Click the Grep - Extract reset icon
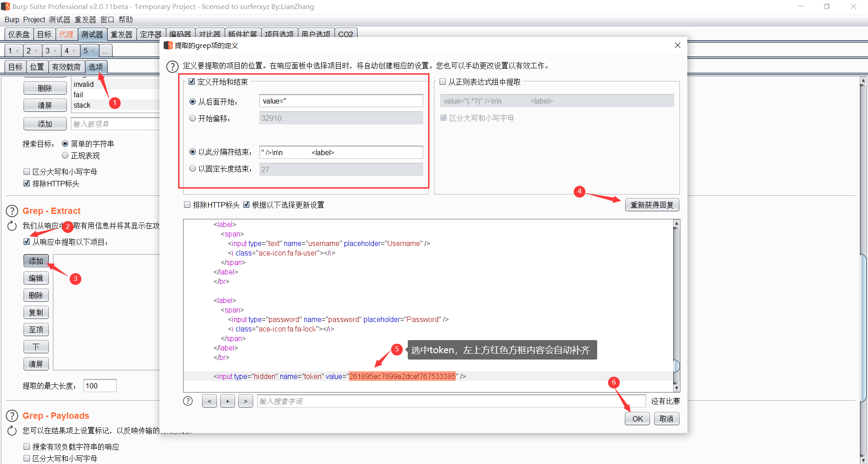 12,226
